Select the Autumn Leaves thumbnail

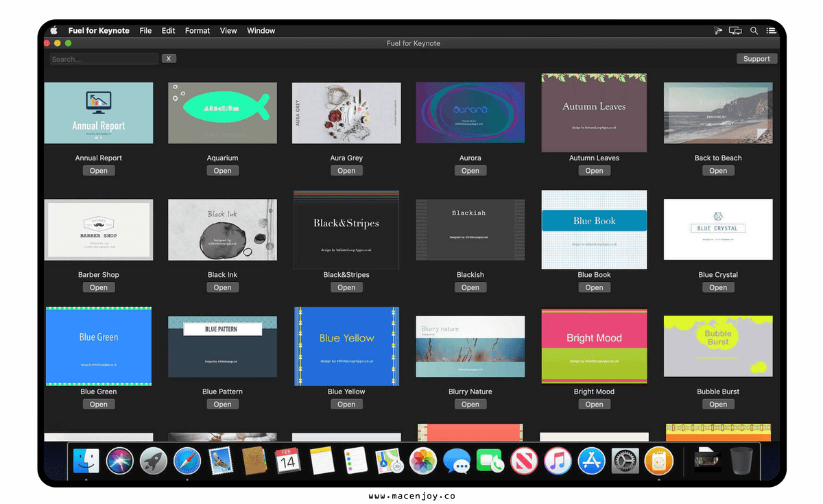pos(595,113)
